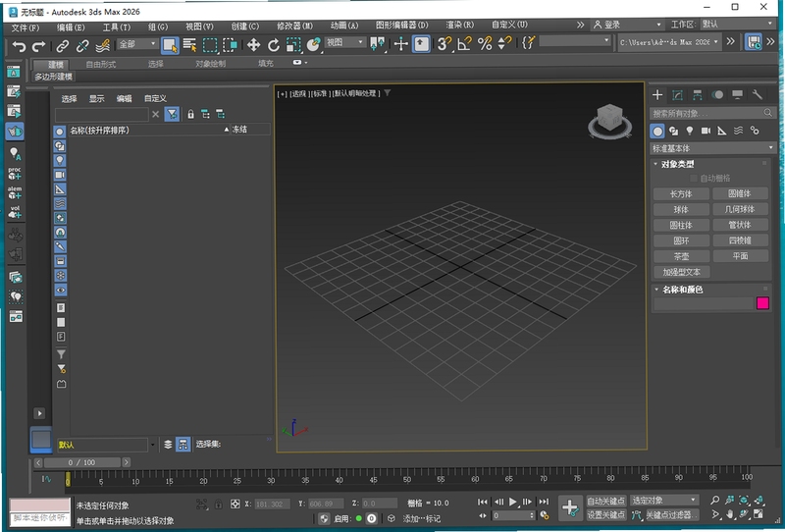785x532 pixels.
Task: Open the Hierarchy tab in command panel
Action: (698, 94)
